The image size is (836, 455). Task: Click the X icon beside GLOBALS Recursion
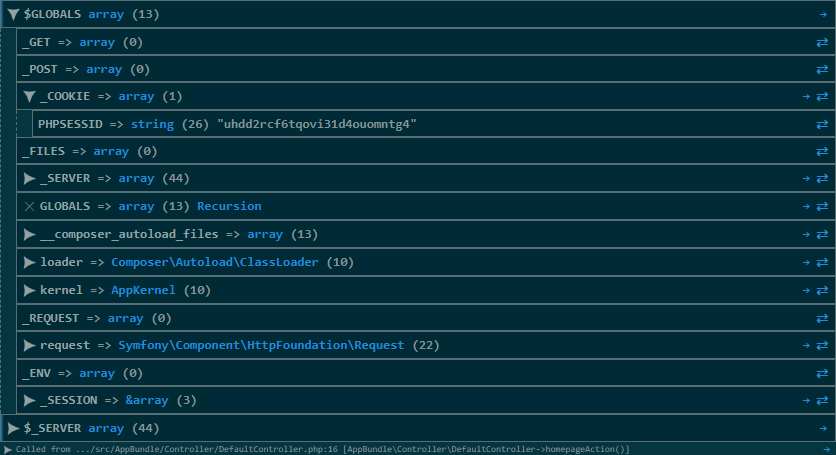click(x=29, y=206)
